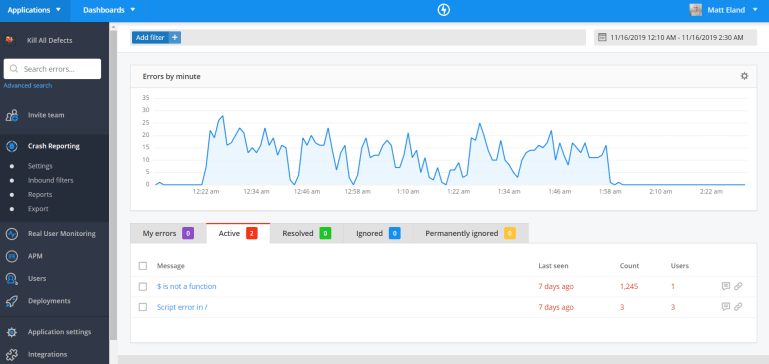Open the Users section
The image size is (769, 364).
click(x=37, y=279)
